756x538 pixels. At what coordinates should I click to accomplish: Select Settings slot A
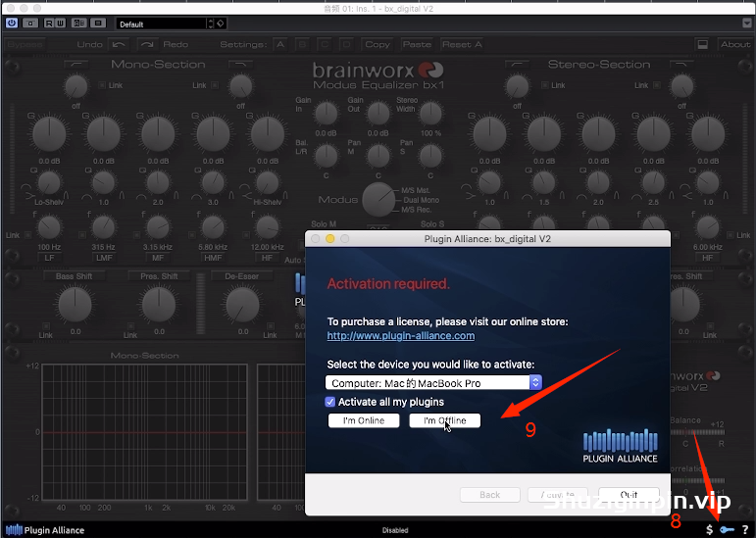[280, 44]
